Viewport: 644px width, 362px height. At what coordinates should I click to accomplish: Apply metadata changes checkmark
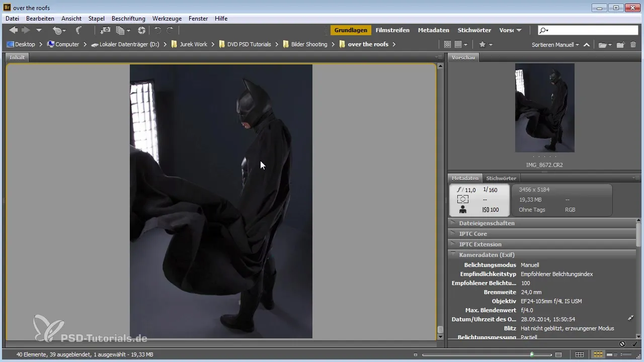pos(634,344)
